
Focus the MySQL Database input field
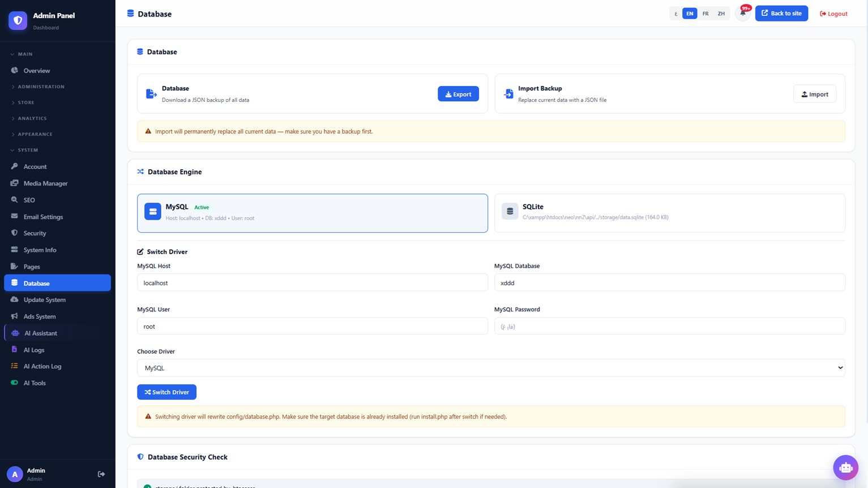(670, 282)
